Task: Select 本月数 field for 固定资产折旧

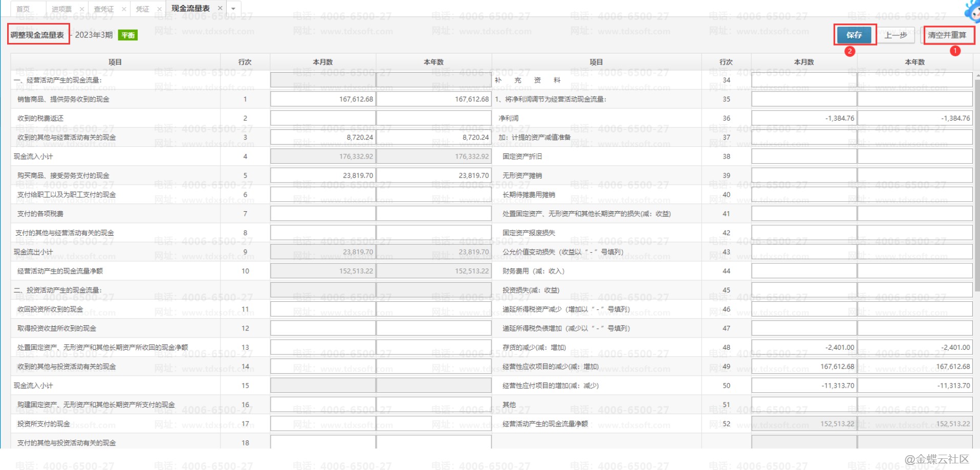Action: (x=803, y=156)
